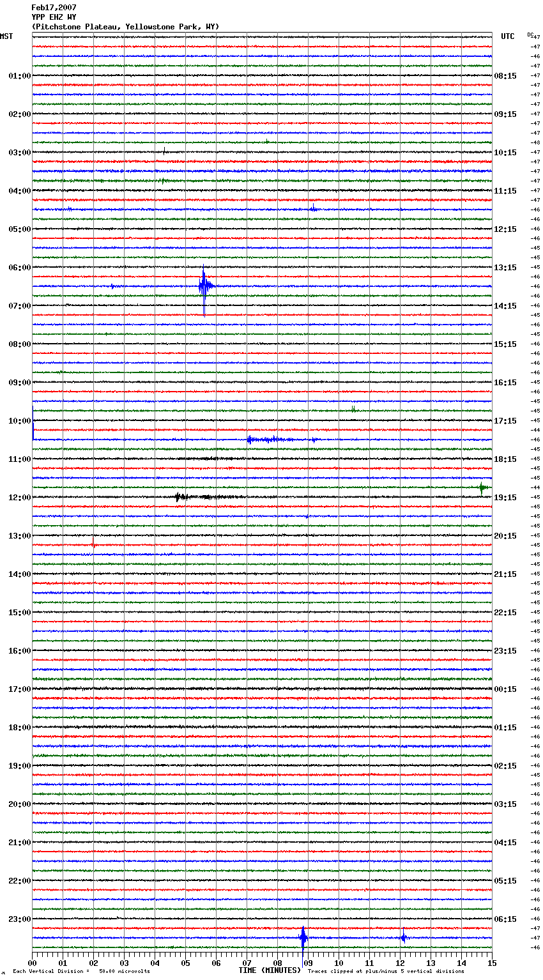Click the UTC column header
Image resolution: width=543 pixels, height=980 pixels.
click(508, 36)
